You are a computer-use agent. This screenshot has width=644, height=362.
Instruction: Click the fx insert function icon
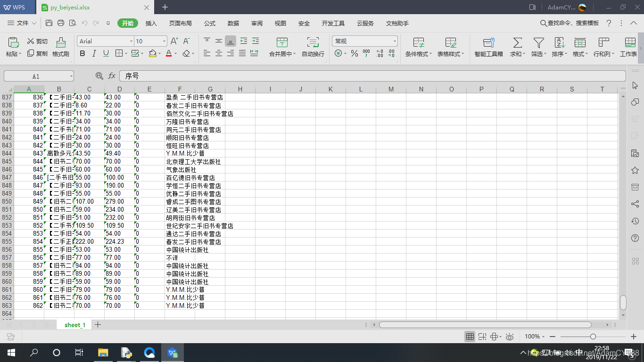pyautogui.click(x=112, y=76)
